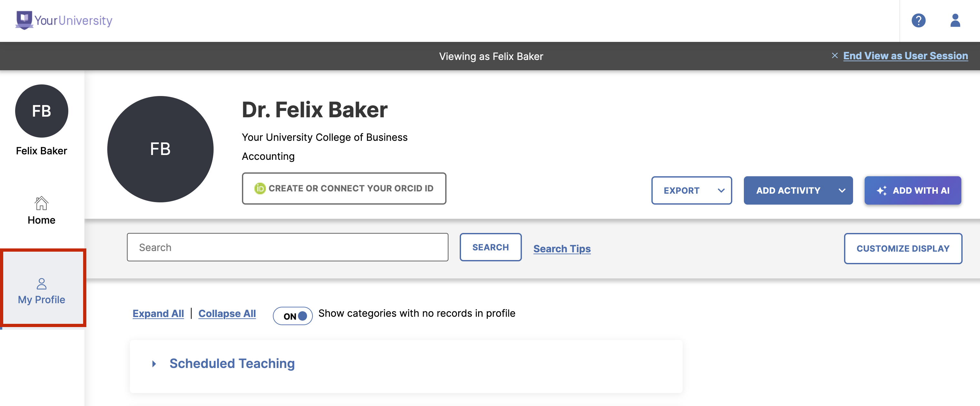Expand Scheduled Teaching section arrow
This screenshot has height=406, width=980.
(x=154, y=364)
